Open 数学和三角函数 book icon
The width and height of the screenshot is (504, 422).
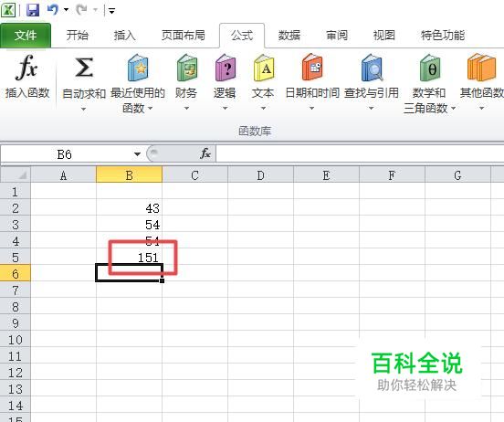[430, 68]
